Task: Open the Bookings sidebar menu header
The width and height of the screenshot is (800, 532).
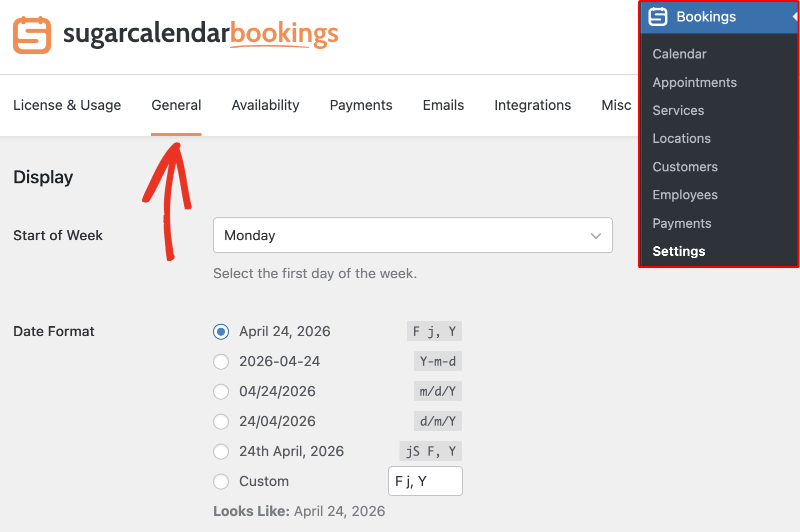Action: (x=719, y=17)
